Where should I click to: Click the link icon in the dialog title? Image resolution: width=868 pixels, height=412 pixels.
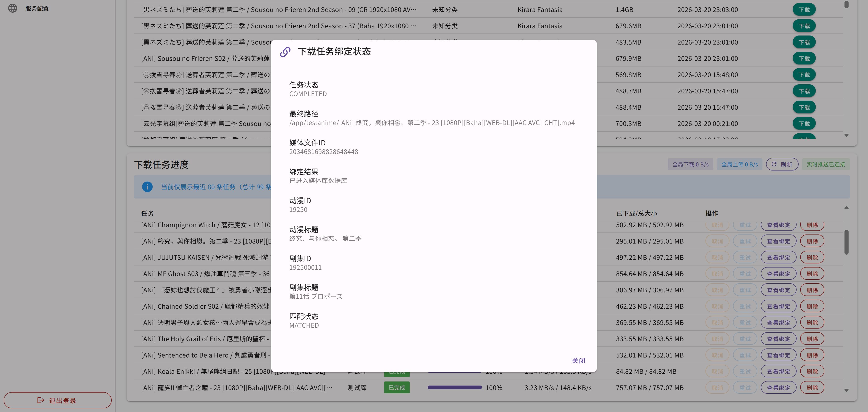point(285,52)
